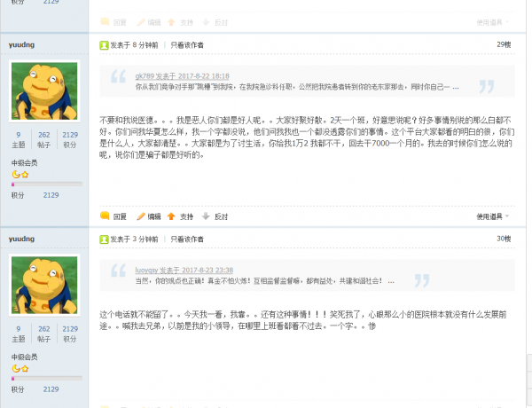
Task: Click 编辑 link in post 29
Action: pos(154,216)
